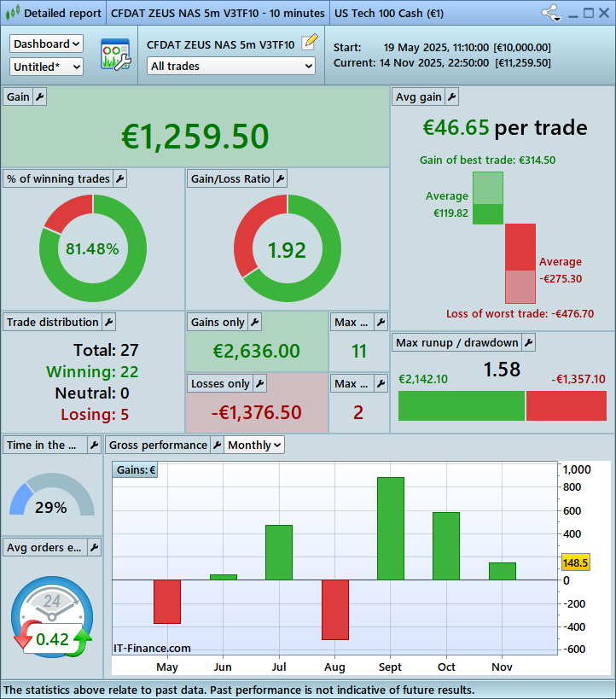Click the % of winning trades label
The image size is (616, 699).
tap(58, 178)
